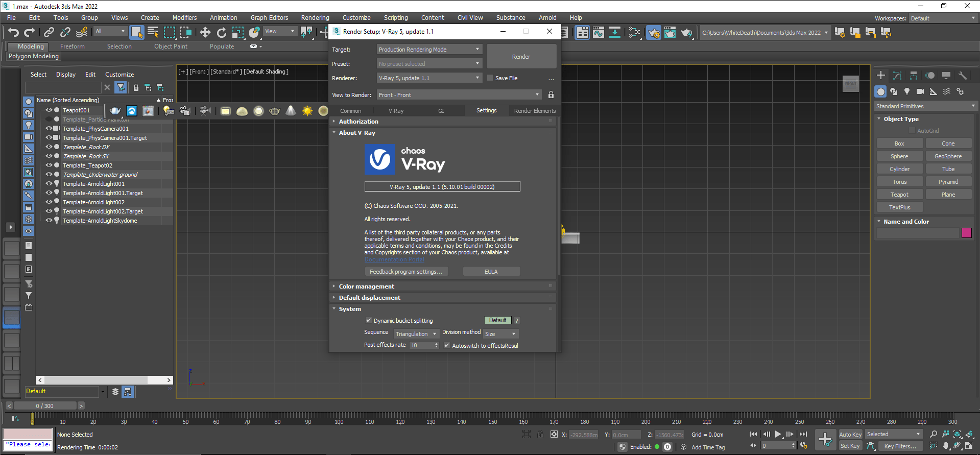Hide Teapot001 using its eye icon

(49, 110)
